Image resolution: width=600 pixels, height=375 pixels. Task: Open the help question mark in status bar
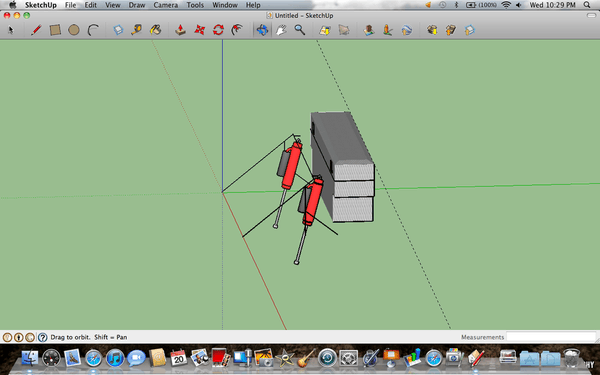(42, 337)
